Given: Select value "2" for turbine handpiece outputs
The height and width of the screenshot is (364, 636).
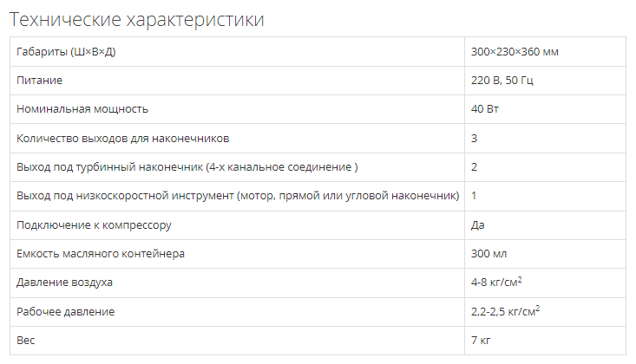Looking at the screenshot, I should click(x=475, y=166).
